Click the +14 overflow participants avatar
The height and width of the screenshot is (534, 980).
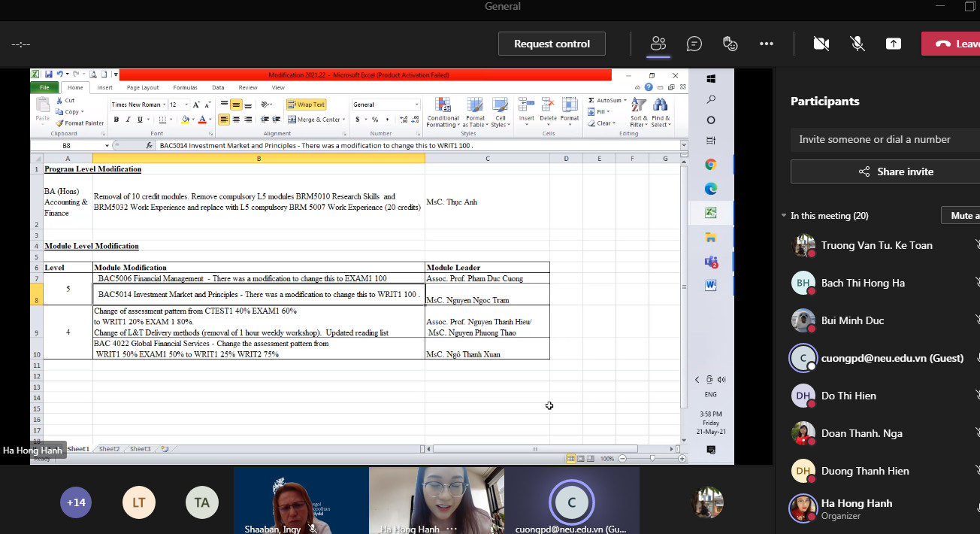(x=75, y=502)
